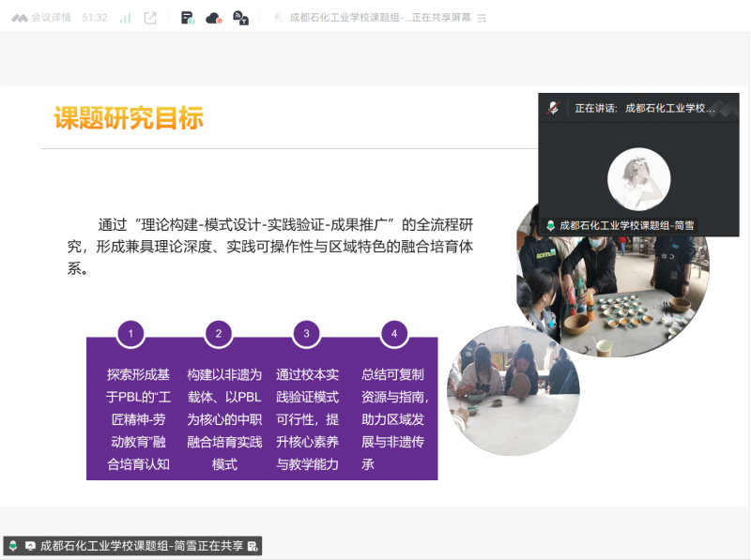Click the document icon after 正在共享
Viewport: 751px width, 560px height.
[x=252, y=545]
